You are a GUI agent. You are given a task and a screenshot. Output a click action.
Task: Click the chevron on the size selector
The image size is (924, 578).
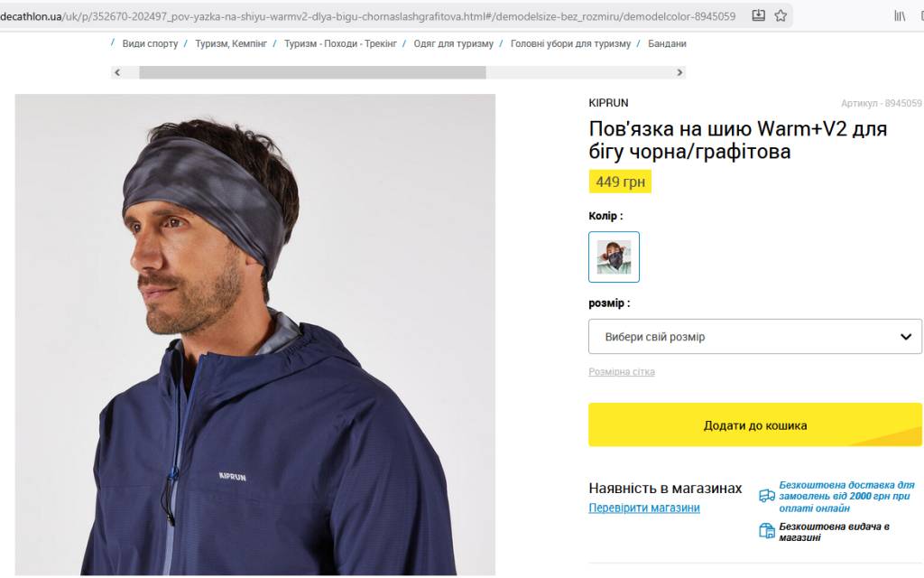click(906, 337)
